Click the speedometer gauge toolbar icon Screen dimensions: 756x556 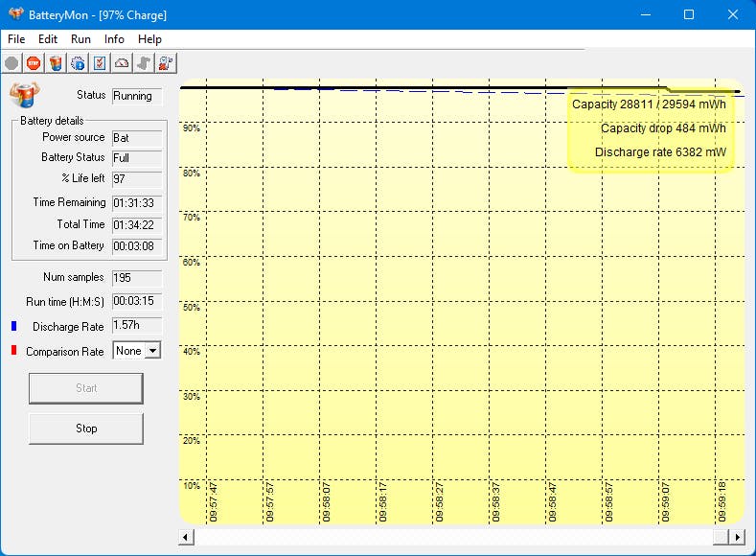pyautogui.click(x=122, y=63)
